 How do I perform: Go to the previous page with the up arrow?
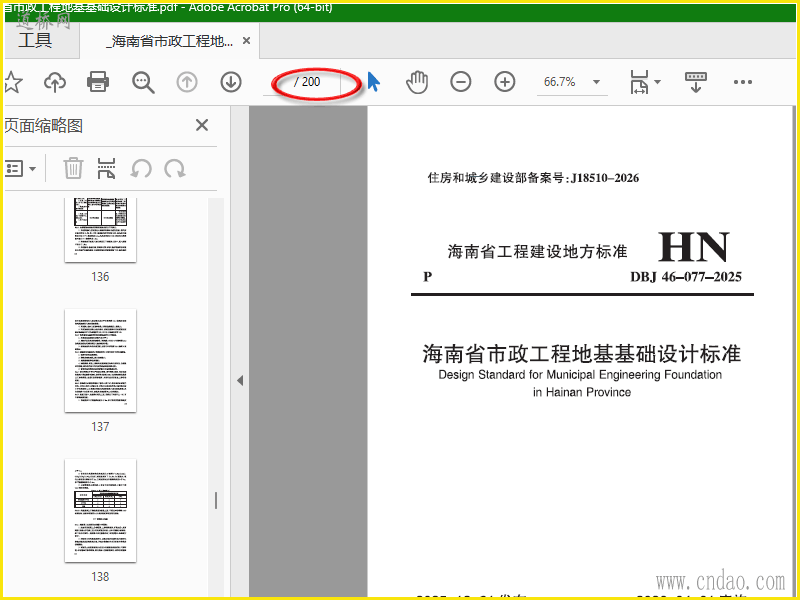pos(187,82)
